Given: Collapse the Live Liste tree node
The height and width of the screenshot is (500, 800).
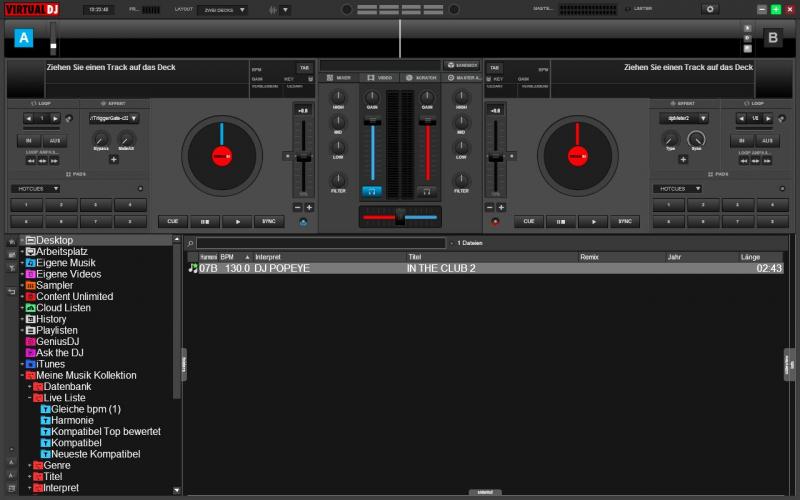Looking at the screenshot, I should (30, 398).
